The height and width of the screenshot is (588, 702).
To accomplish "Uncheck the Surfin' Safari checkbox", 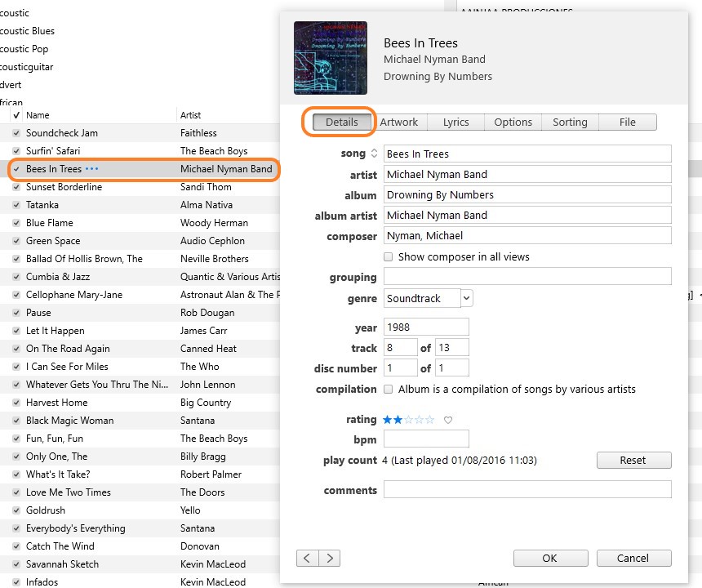I will [16, 151].
